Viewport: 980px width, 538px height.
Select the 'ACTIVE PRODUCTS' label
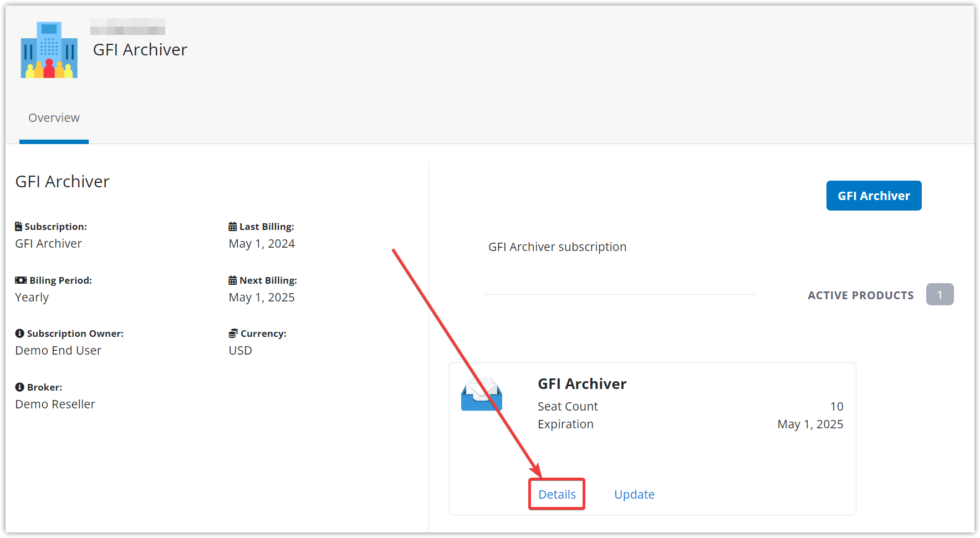860,295
